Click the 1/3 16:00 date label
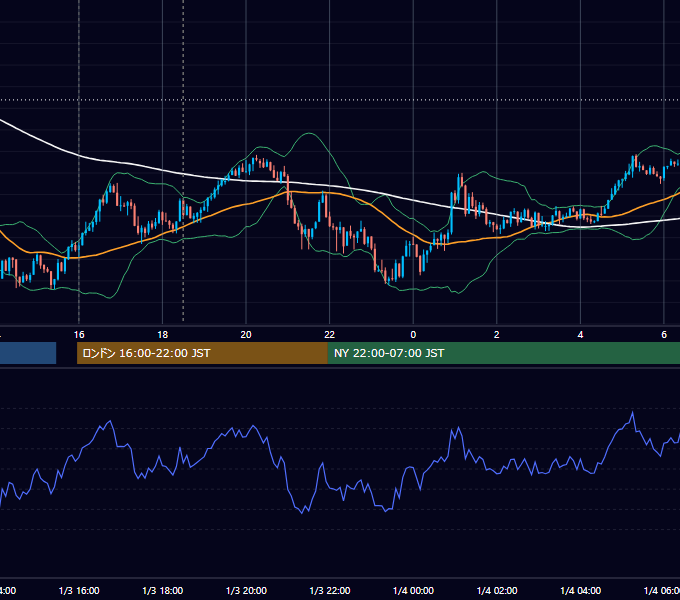Screen dimensions: 680x600 (79, 590)
